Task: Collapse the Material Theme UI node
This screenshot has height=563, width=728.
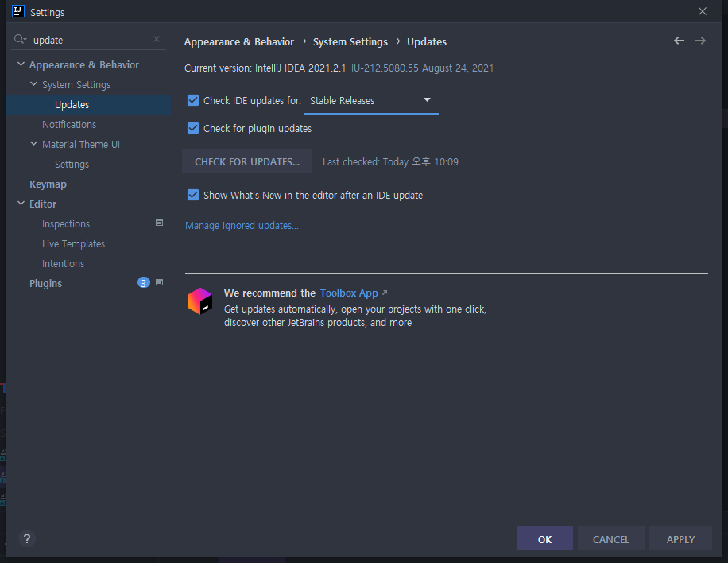Action: coord(33,144)
